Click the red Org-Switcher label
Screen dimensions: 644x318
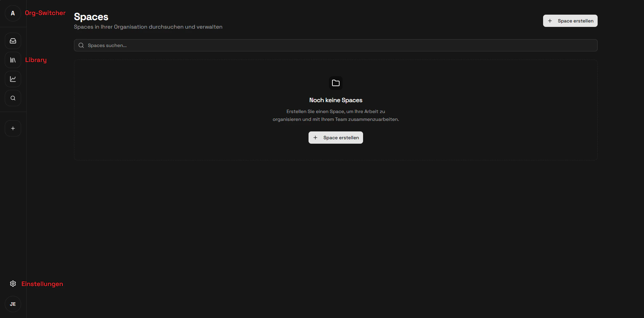(x=45, y=13)
